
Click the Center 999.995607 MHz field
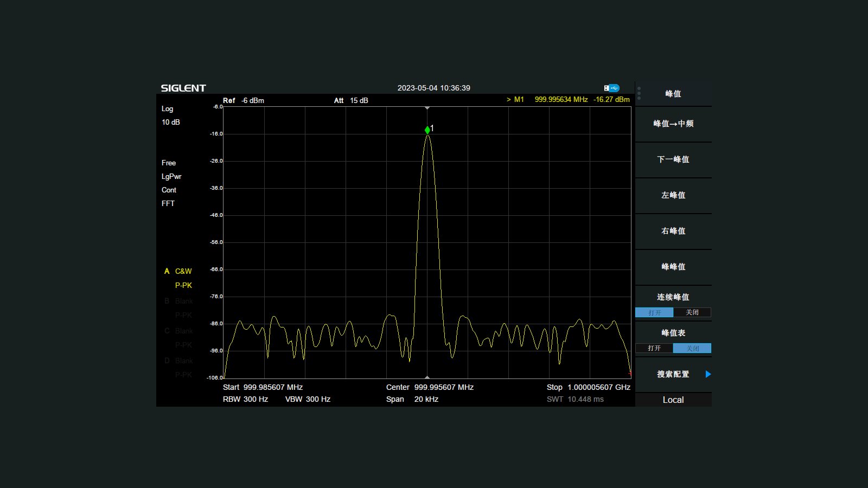(430, 387)
